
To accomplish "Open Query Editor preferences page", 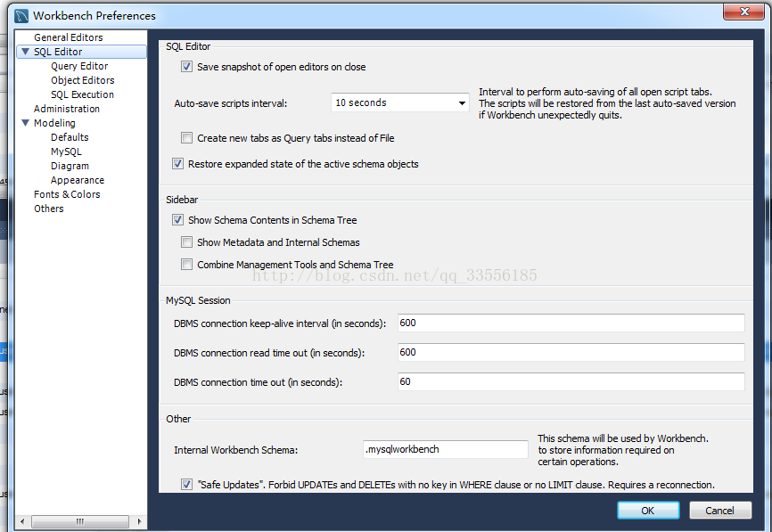I will pyautogui.click(x=79, y=66).
